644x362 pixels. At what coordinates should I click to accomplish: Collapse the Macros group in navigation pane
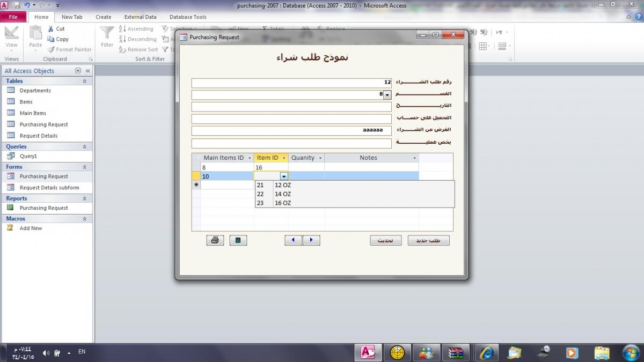(84, 219)
